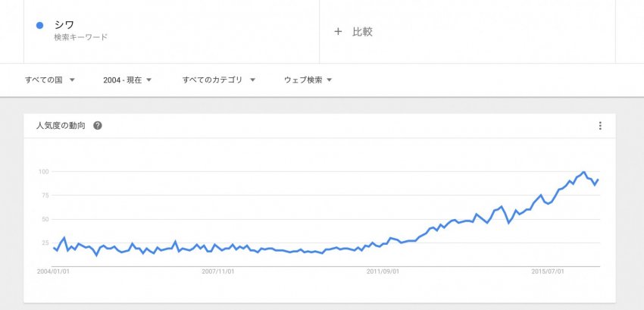Click the arrow next to 2004 - 現在
This screenshot has height=310, width=644.
point(148,80)
